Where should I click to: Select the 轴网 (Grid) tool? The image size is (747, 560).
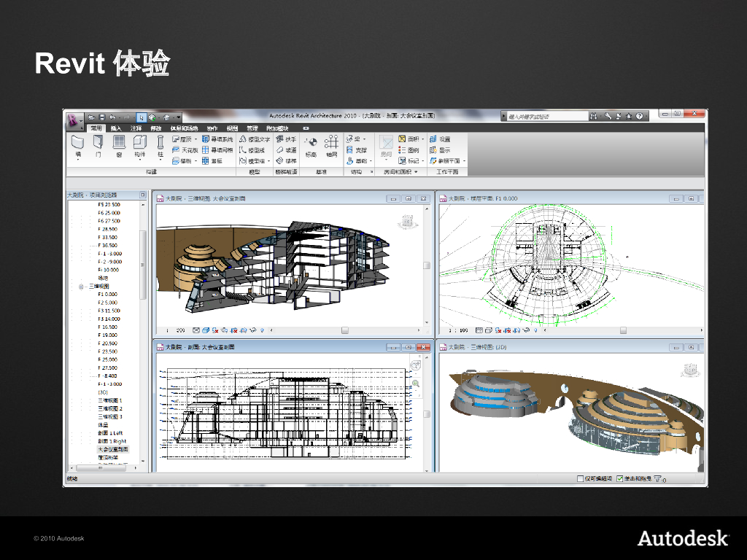coord(332,144)
